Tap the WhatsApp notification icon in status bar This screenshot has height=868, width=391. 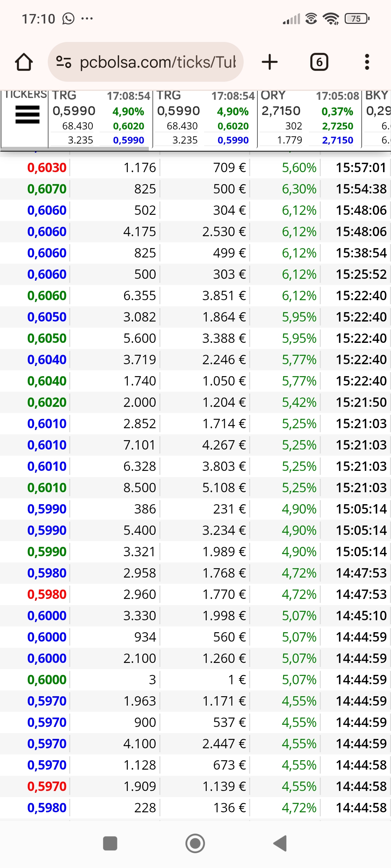click(x=68, y=18)
